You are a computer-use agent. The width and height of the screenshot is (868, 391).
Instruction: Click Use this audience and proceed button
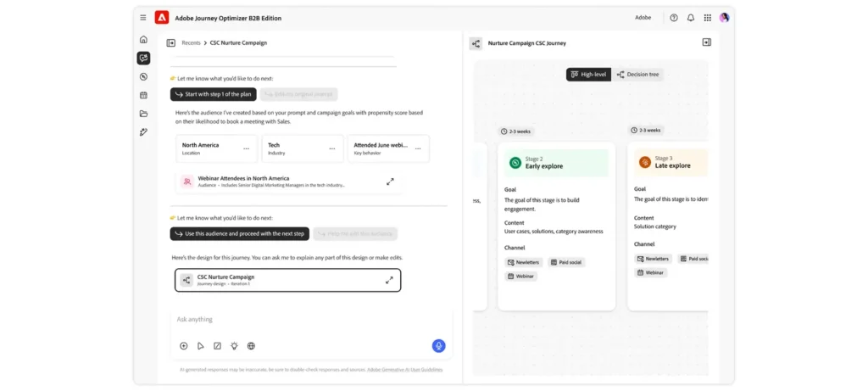click(239, 233)
